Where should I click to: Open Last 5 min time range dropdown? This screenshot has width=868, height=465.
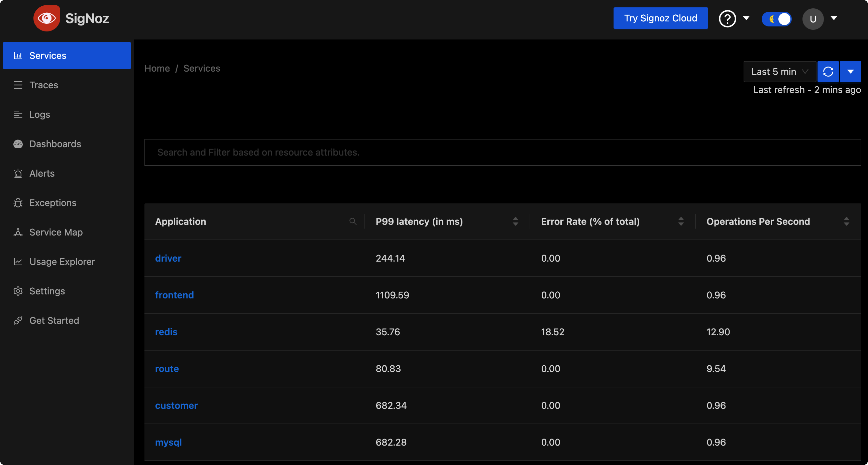coord(779,72)
